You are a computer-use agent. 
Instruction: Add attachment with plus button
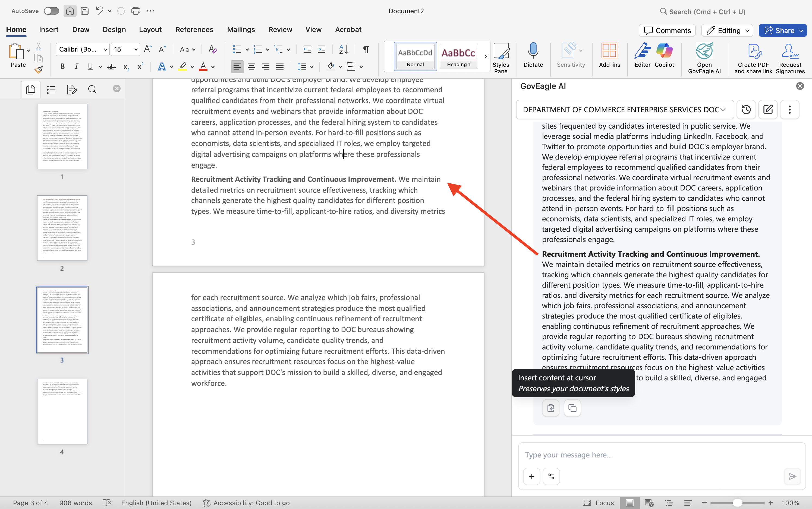[531, 476]
